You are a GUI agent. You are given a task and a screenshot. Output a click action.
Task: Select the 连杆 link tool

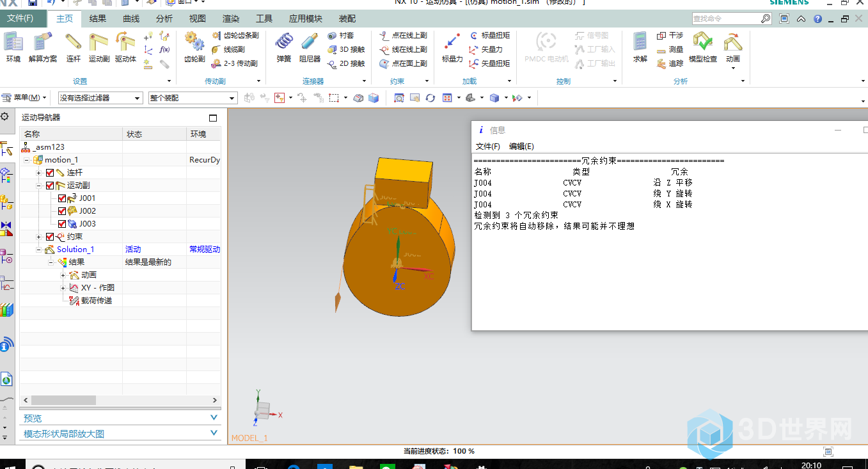pos(74,47)
